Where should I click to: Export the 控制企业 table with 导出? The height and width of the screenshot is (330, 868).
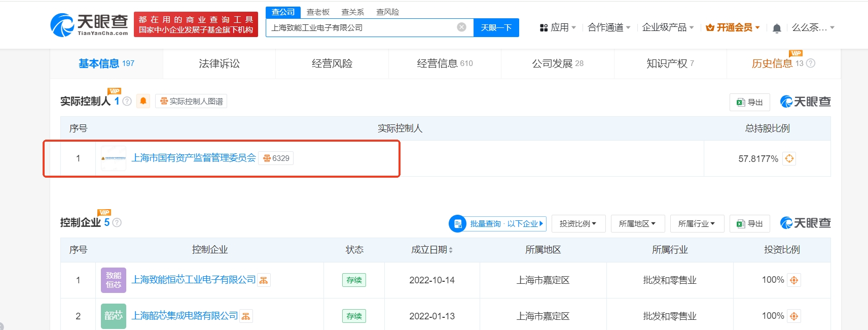750,223
